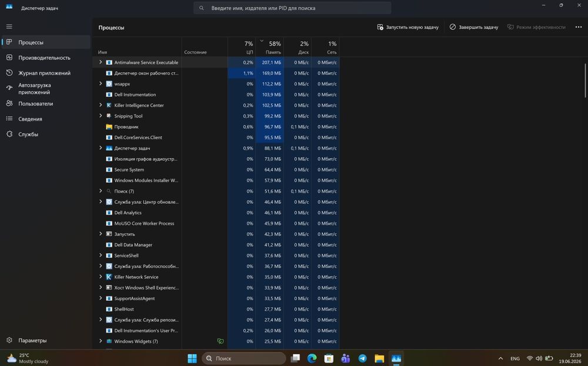Image resolution: width=588 pixels, height=366 pixels.
Task: Click the process list vertical scrollbar
Action: pyautogui.click(x=585, y=80)
